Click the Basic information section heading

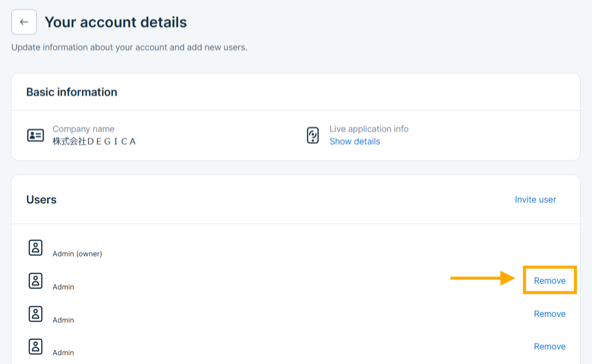[72, 92]
